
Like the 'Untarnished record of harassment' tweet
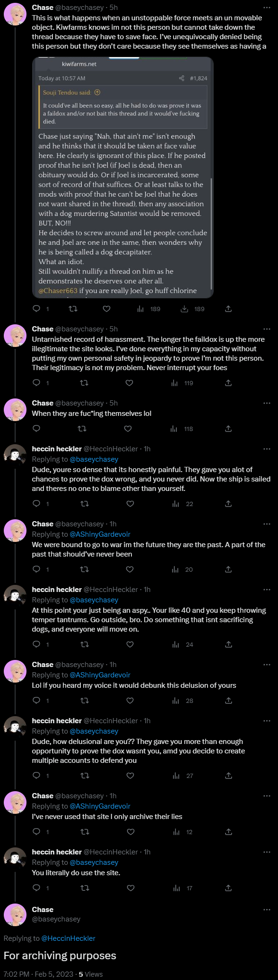pyautogui.click(x=129, y=383)
